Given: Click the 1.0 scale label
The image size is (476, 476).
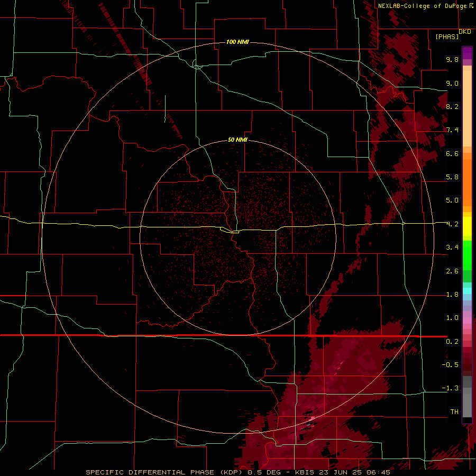Looking at the screenshot, I should (452, 318).
